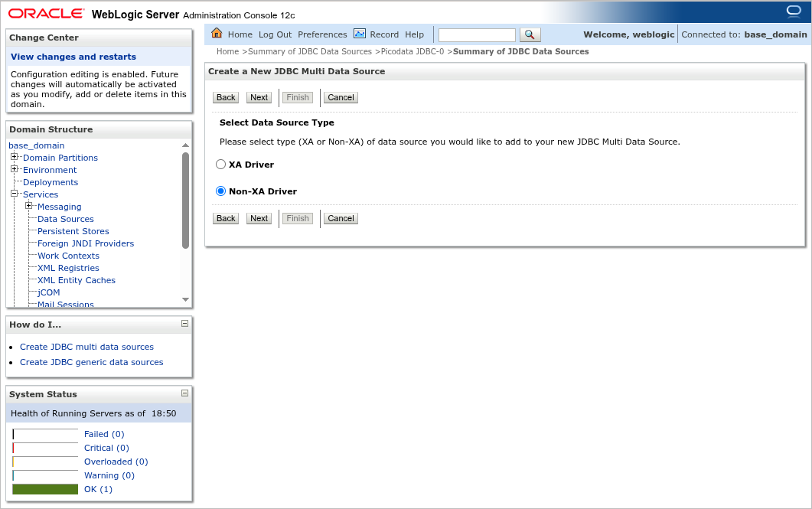Click the Cancel button
The height and width of the screenshot is (509, 812).
point(340,97)
